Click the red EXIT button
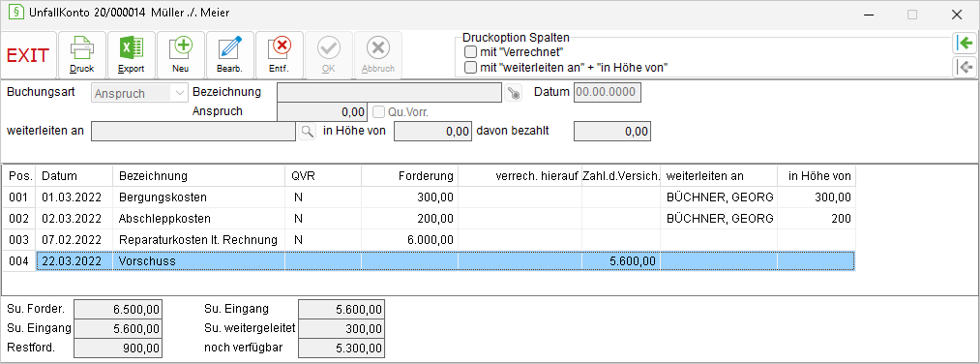The width and height of the screenshot is (980, 364). [x=28, y=55]
